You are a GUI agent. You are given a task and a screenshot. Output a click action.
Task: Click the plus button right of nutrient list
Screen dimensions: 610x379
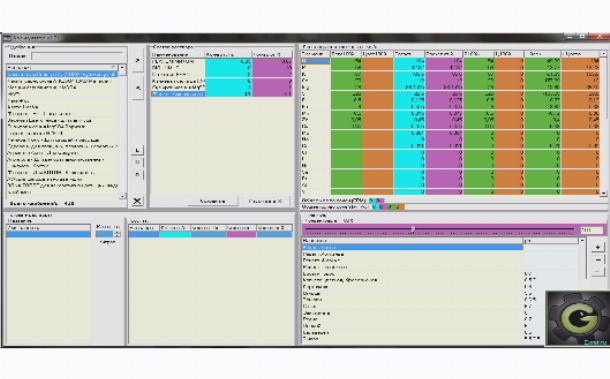[598, 247]
